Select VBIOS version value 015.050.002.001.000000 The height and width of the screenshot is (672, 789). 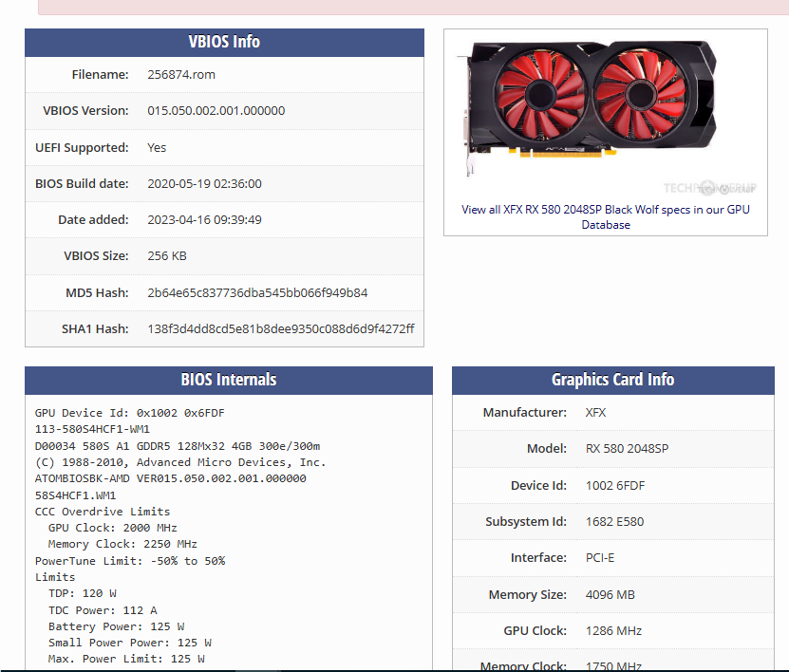[x=216, y=111]
